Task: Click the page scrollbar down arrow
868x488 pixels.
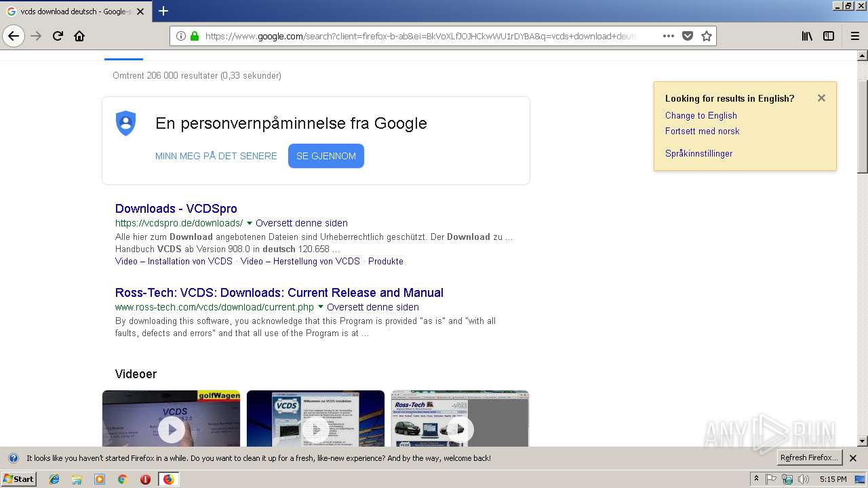Action: pyautogui.click(x=863, y=441)
